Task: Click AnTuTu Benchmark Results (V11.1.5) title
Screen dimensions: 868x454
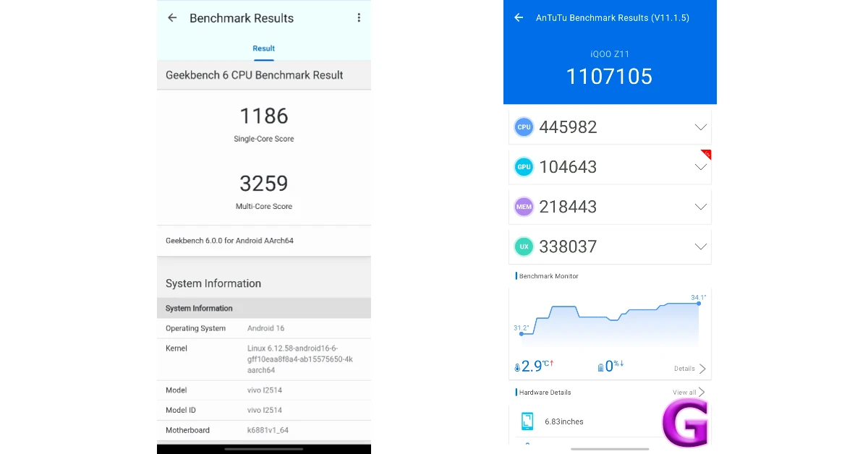Action: click(x=612, y=17)
